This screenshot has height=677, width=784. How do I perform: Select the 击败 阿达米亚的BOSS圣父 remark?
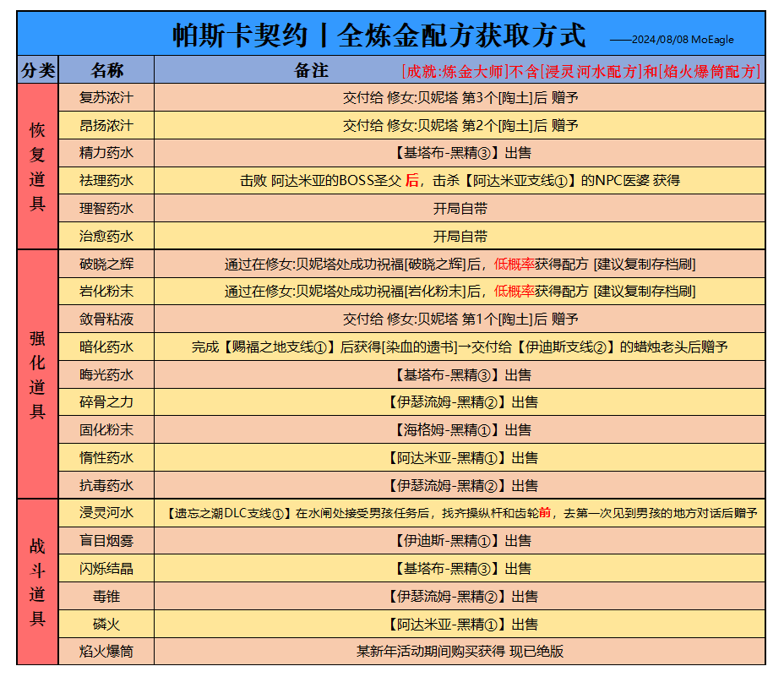(460, 181)
